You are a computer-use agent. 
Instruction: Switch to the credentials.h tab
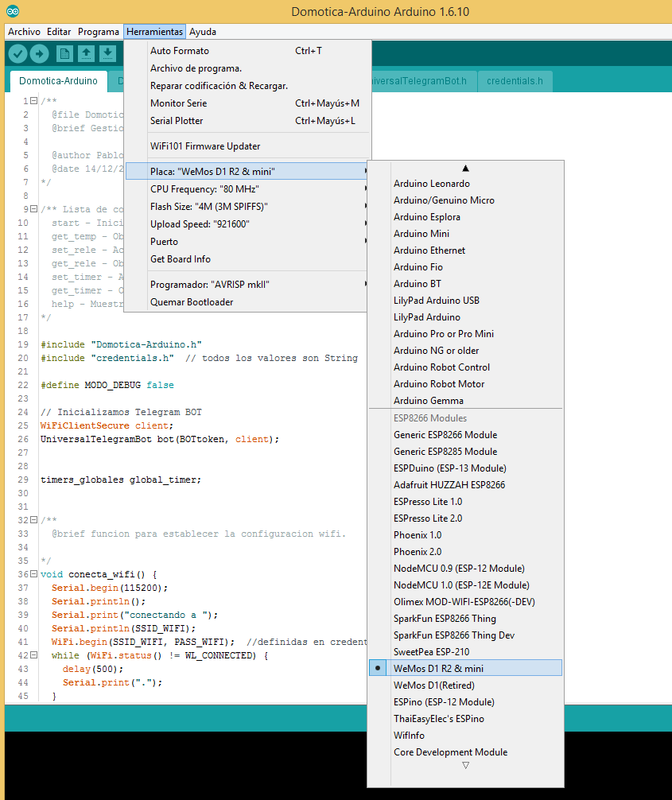[515, 81]
